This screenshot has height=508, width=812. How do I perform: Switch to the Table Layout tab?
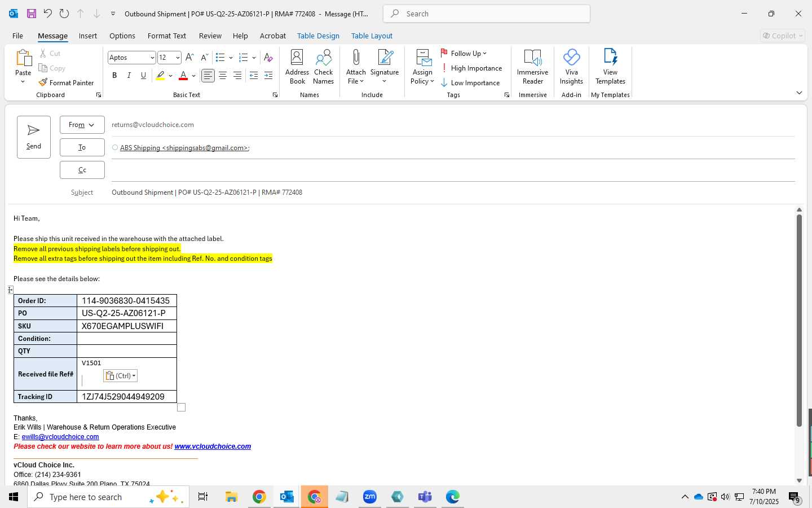[372, 36]
